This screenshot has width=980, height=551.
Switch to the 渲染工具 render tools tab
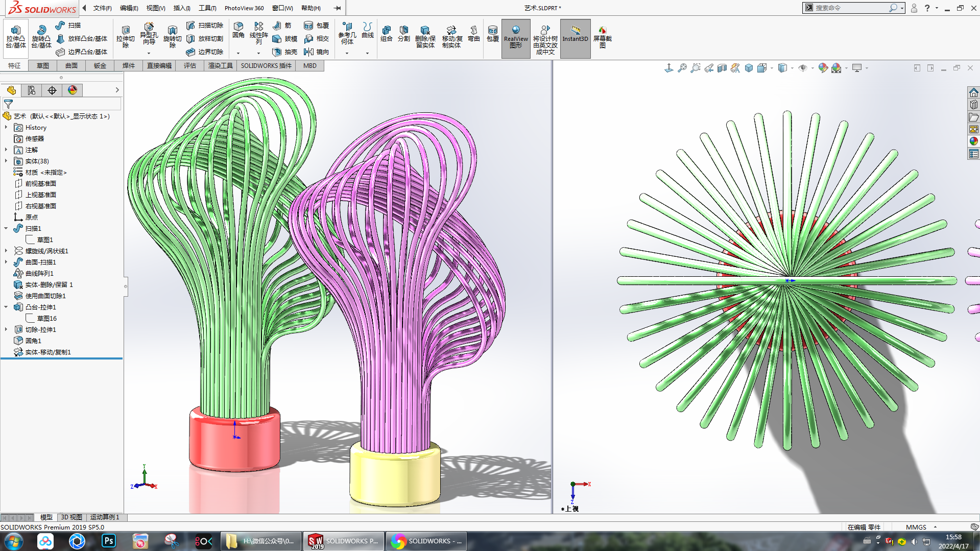click(x=221, y=65)
